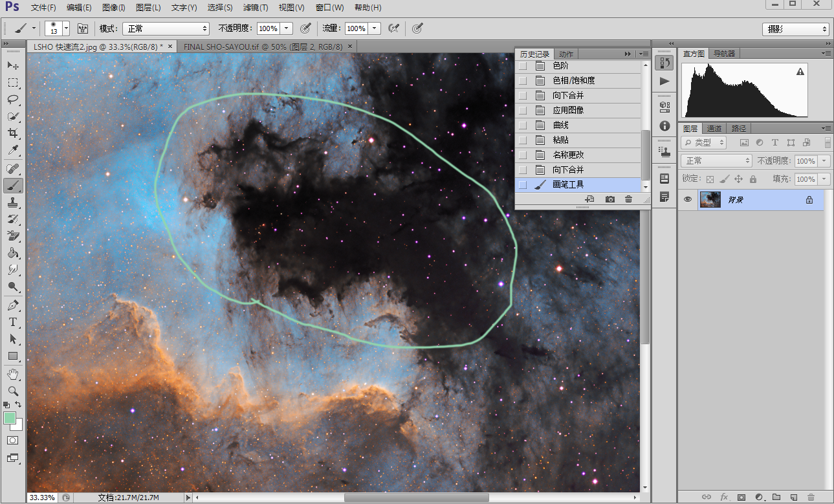Open the 图像(I) menu
834x504 pixels.
coord(113,8)
